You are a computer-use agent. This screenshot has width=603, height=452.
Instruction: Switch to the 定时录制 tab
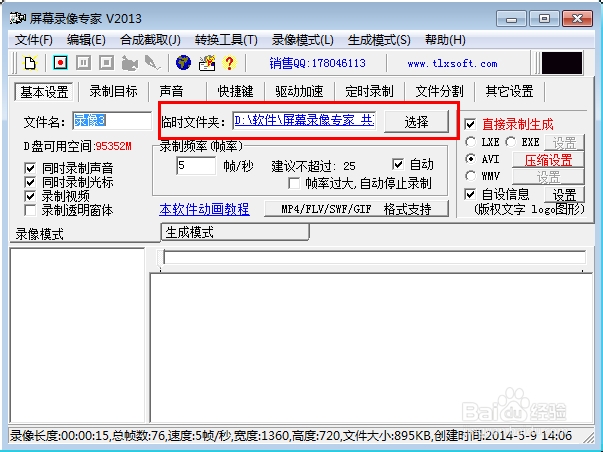(x=369, y=92)
